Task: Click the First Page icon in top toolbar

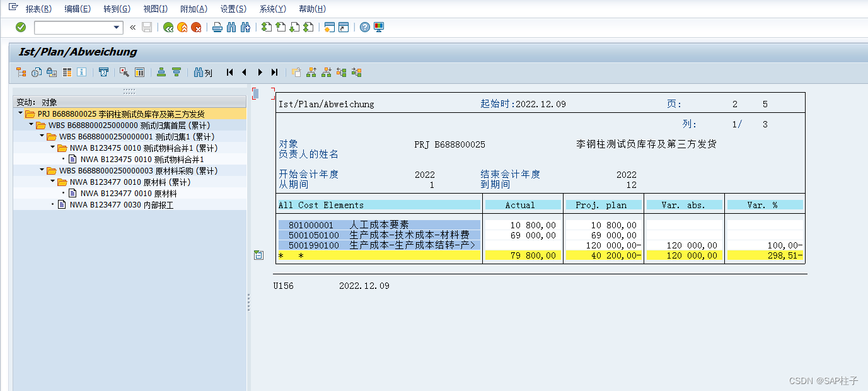Action: click(267, 27)
